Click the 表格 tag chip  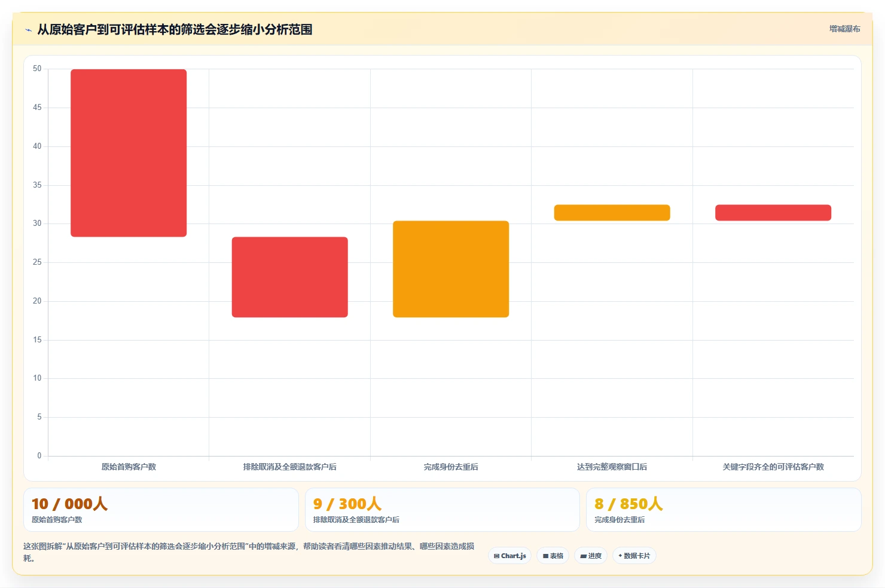(553, 556)
